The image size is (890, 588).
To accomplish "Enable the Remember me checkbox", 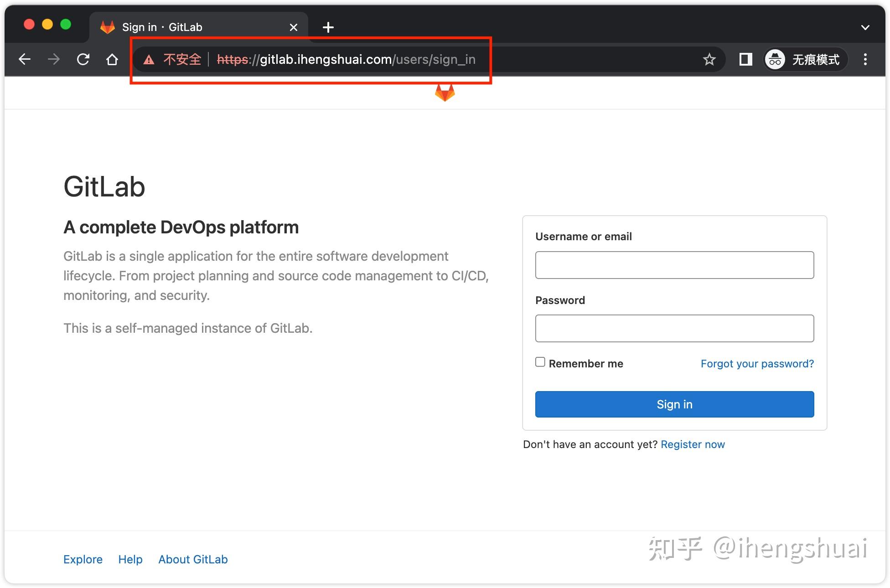I will [540, 362].
